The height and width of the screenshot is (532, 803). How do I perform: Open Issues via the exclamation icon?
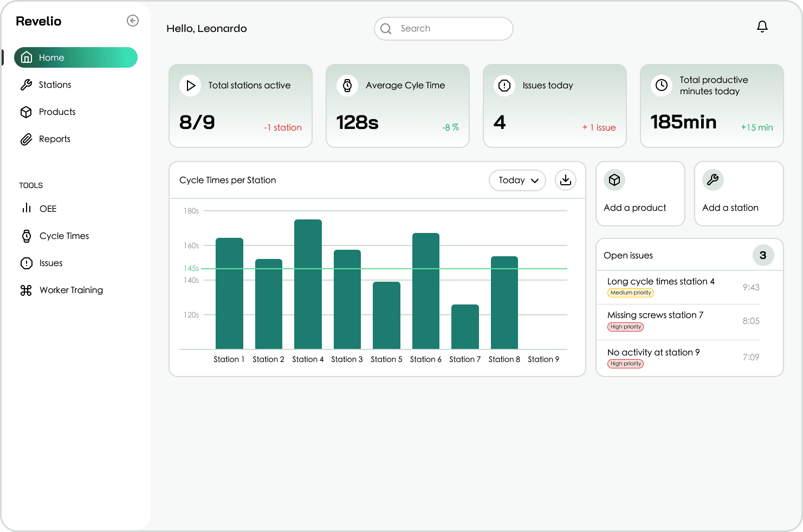coord(26,263)
